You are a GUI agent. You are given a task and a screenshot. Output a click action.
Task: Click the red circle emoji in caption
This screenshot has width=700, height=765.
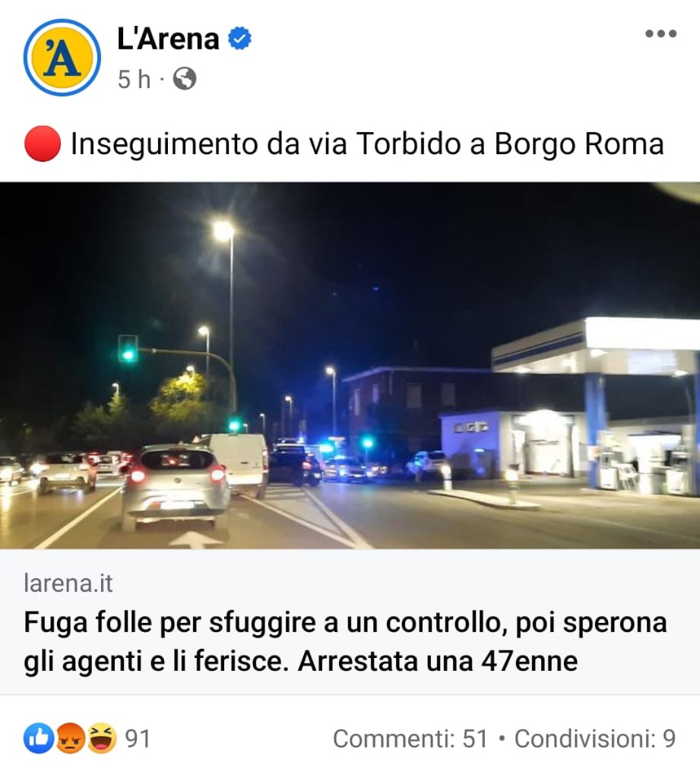coord(43,144)
